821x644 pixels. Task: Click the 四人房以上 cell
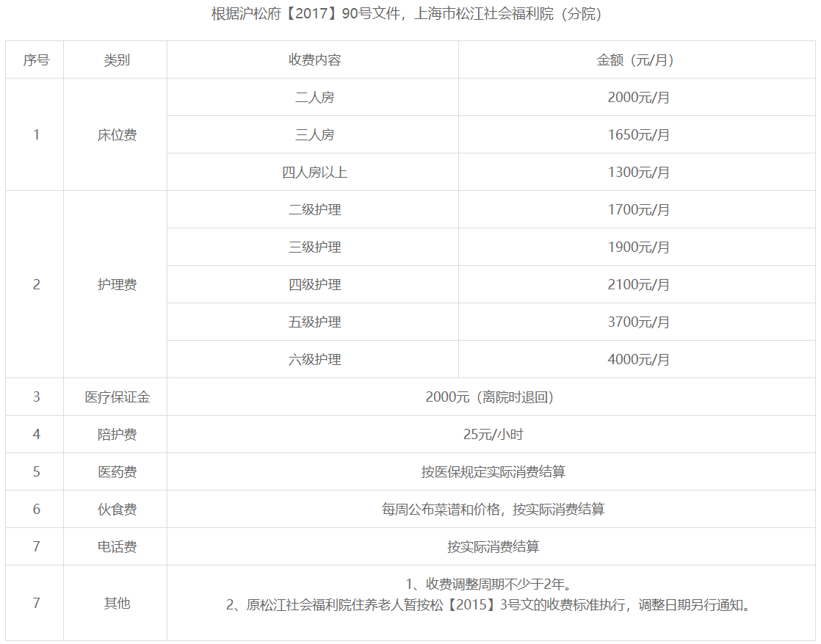click(x=313, y=173)
